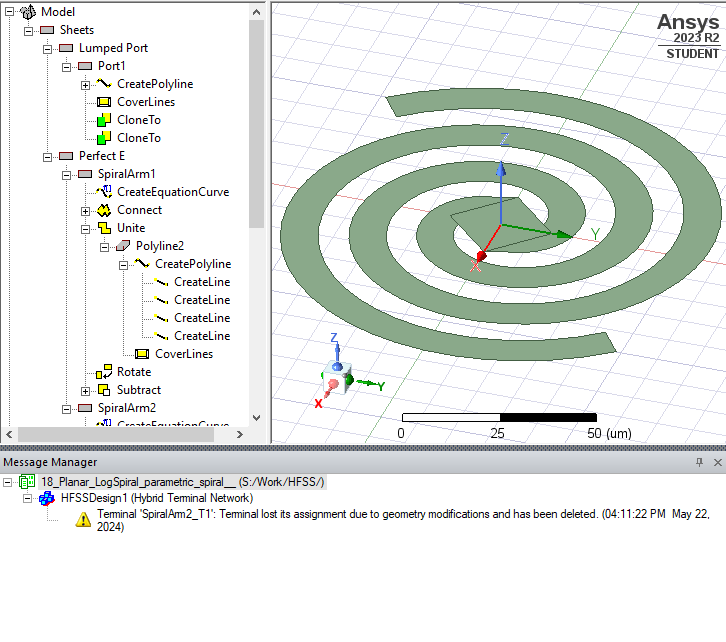This screenshot has height=642, width=726.
Task: Select the Connect operation icon under SpiralArm1
Action: (103, 210)
